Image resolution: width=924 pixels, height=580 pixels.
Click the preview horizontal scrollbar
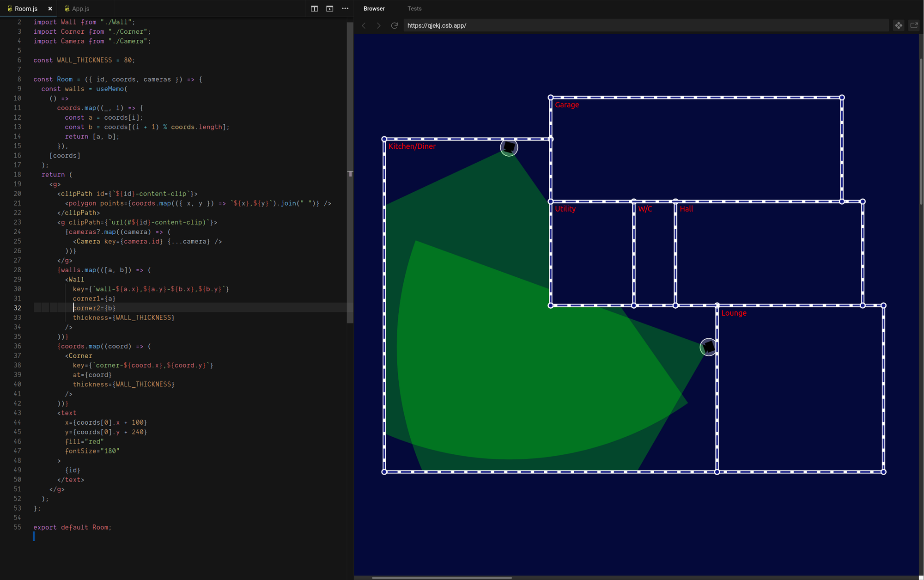tap(441, 577)
